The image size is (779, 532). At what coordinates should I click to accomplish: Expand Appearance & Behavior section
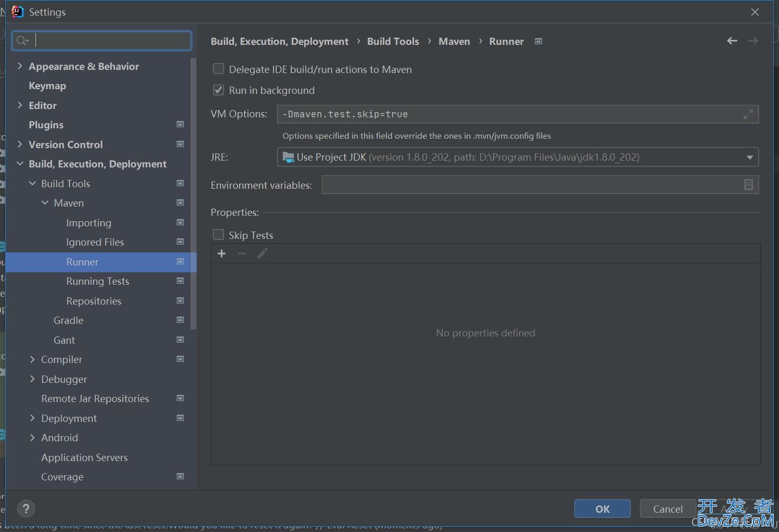tap(20, 66)
